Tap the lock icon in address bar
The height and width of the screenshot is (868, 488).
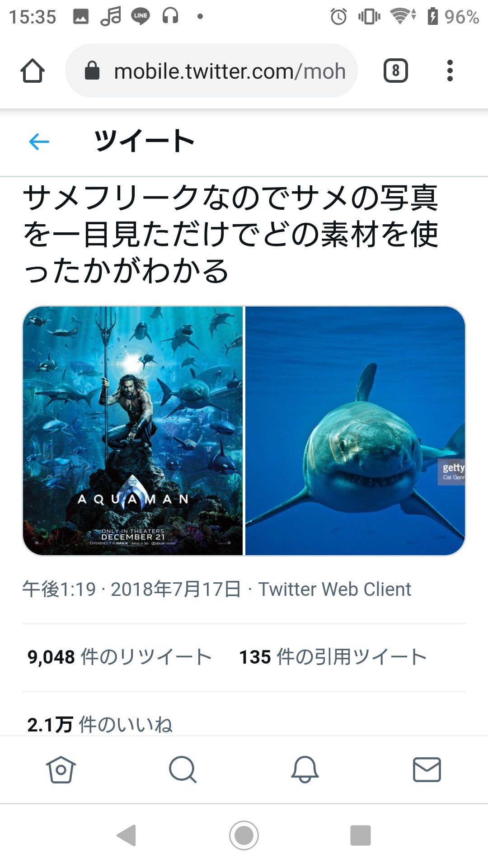click(x=92, y=71)
